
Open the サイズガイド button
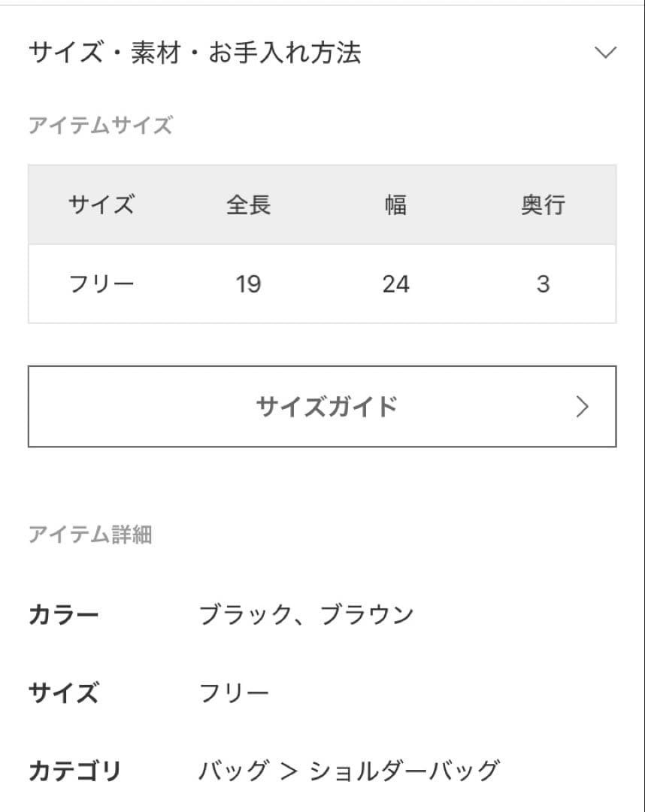322,407
